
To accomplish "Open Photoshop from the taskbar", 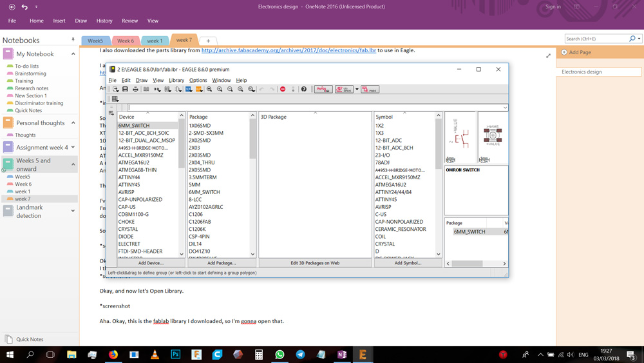I will click(x=175, y=355).
